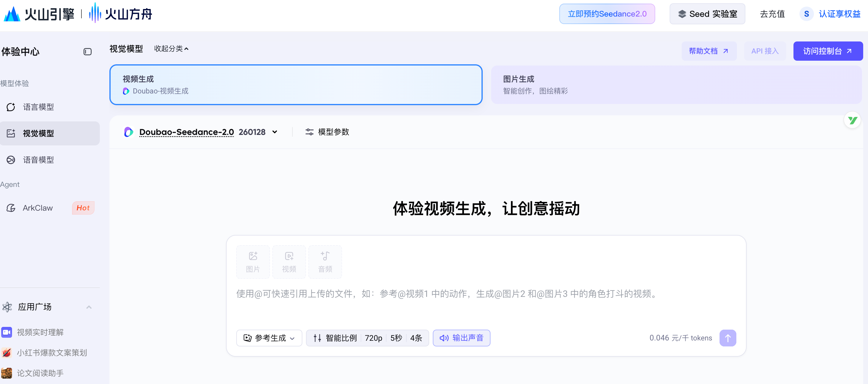Open the 视频实时理解 app
Screen dimensions: 868x384
40,332
